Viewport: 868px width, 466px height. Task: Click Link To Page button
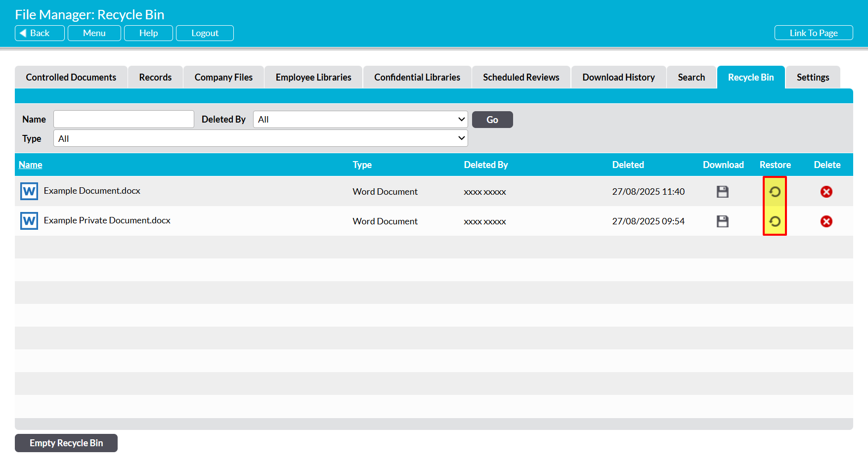[813, 33]
